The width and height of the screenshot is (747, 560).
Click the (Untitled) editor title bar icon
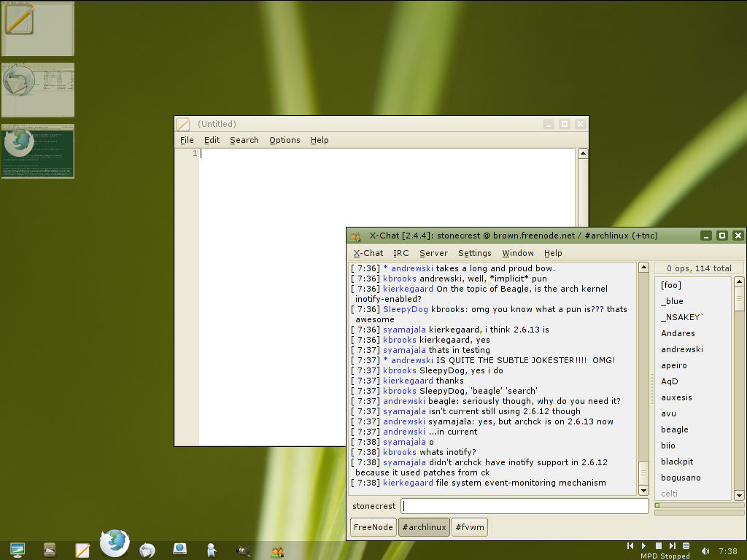click(183, 124)
